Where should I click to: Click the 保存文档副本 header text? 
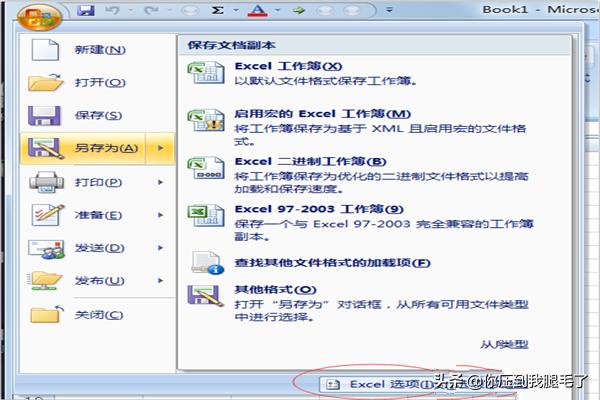pyautogui.click(x=232, y=45)
